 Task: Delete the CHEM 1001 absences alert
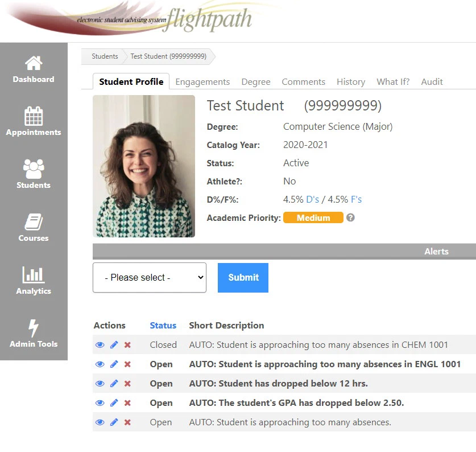127,345
